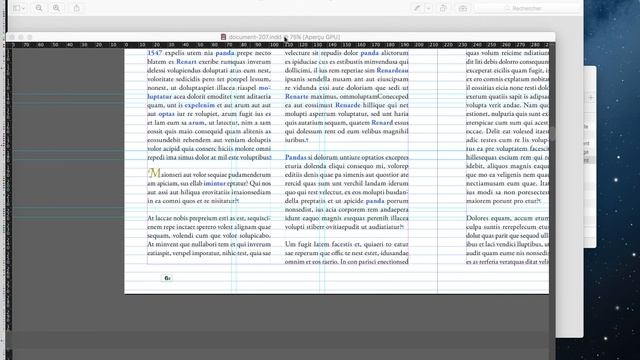Screen dimensions: 640x360
Task: Click the blue word Pandas starting a paragraph
Action: (x=296, y=157)
